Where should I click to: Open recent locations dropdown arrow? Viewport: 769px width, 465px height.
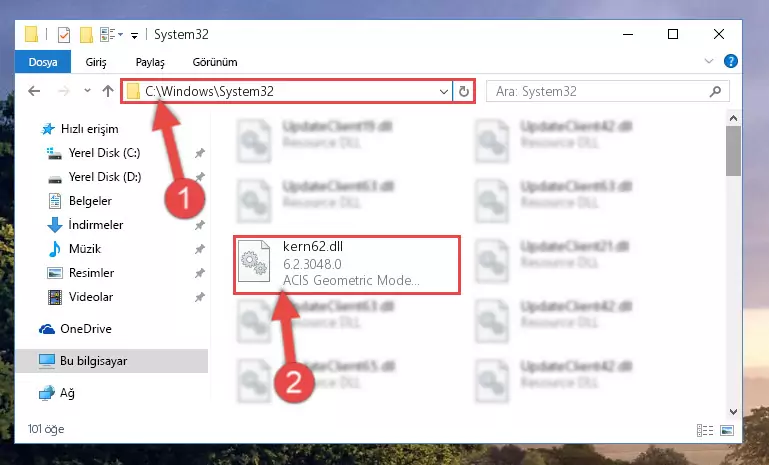coord(87,90)
